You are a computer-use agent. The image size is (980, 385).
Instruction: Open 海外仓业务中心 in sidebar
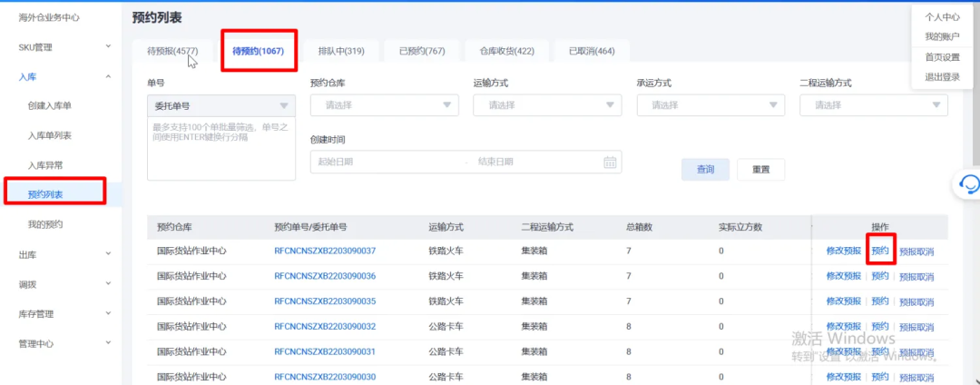[x=49, y=17]
